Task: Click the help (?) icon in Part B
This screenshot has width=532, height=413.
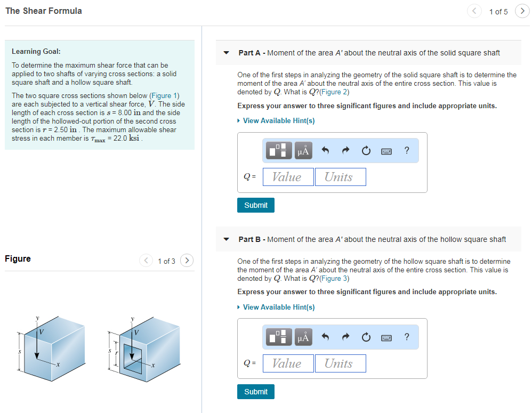Action: (x=407, y=337)
